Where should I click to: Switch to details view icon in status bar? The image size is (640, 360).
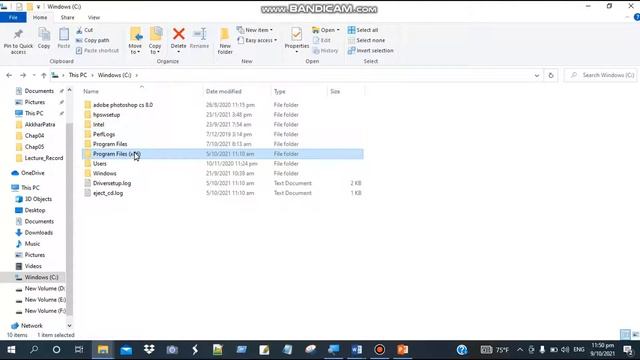[625, 335]
